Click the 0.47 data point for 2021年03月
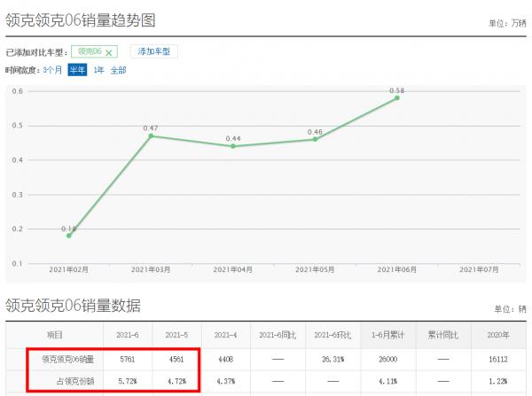Image resolution: width=532 pixels, height=396 pixels. click(x=152, y=136)
